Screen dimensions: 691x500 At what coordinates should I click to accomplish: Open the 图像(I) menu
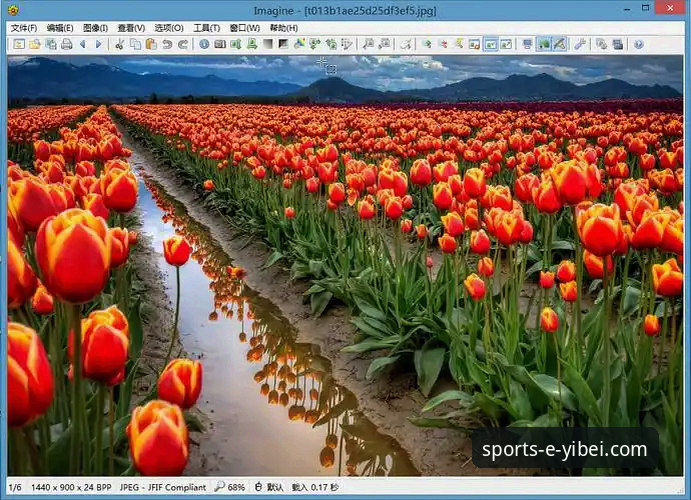coord(96,28)
